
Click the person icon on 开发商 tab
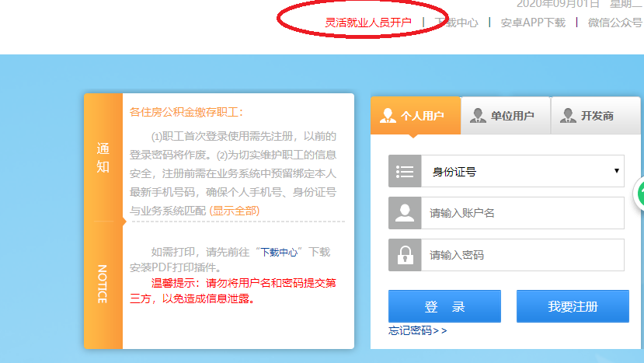coord(568,116)
